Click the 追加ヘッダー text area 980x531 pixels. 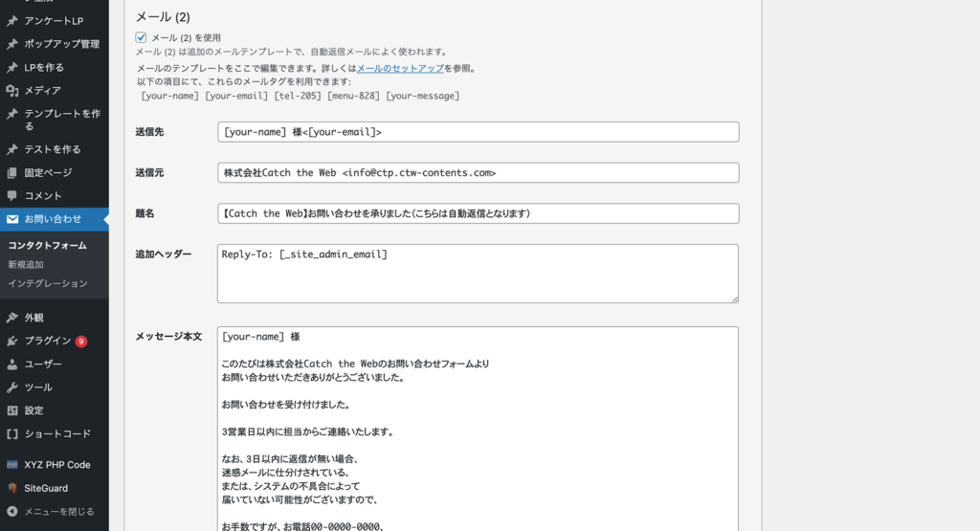coord(479,274)
